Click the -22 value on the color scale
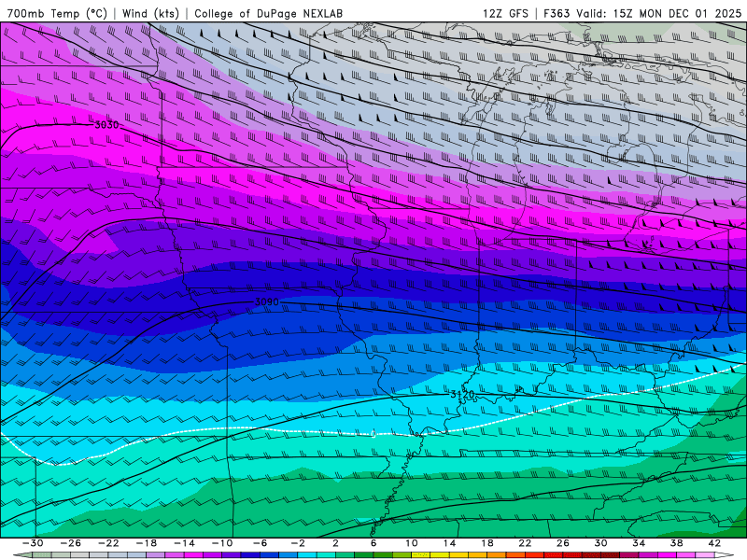747x560 pixels. click(x=108, y=543)
